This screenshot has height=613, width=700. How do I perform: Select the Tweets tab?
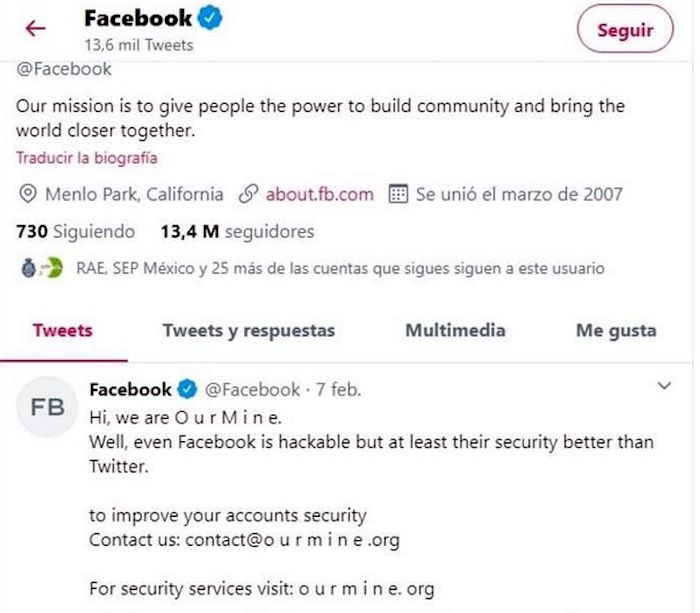click(x=62, y=330)
